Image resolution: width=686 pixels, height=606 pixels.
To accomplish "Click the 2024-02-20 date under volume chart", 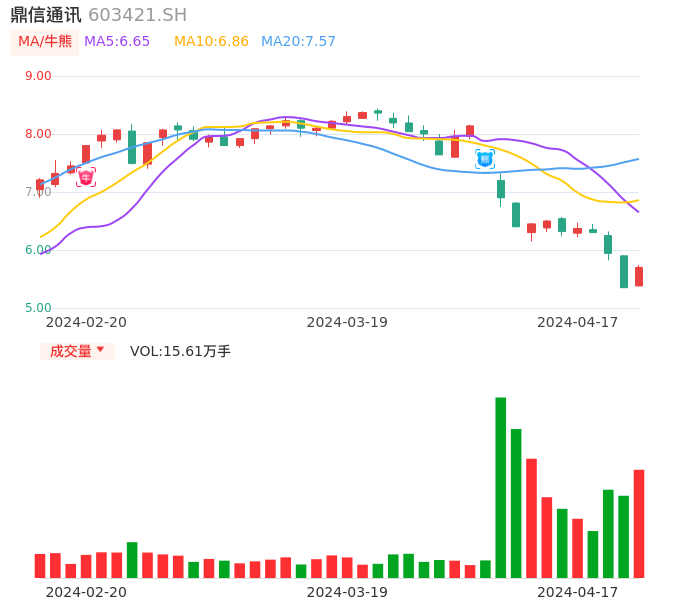I will coord(86,592).
